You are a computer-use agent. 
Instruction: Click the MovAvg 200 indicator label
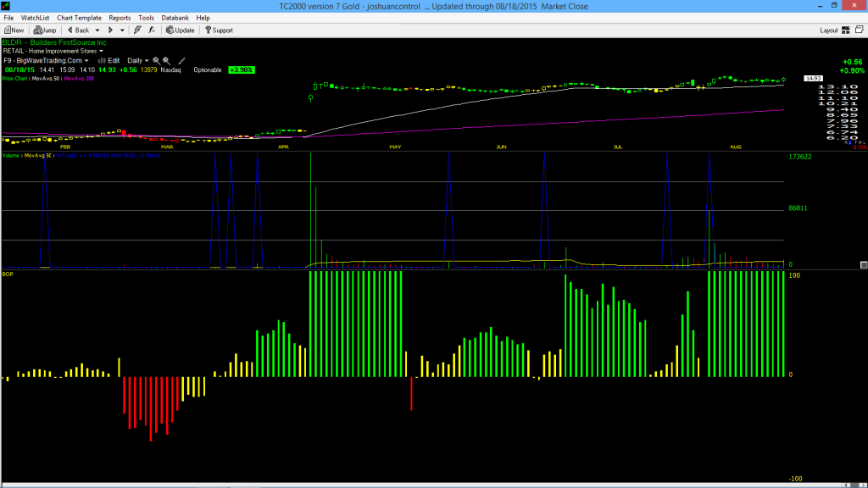click(x=79, y=79)
